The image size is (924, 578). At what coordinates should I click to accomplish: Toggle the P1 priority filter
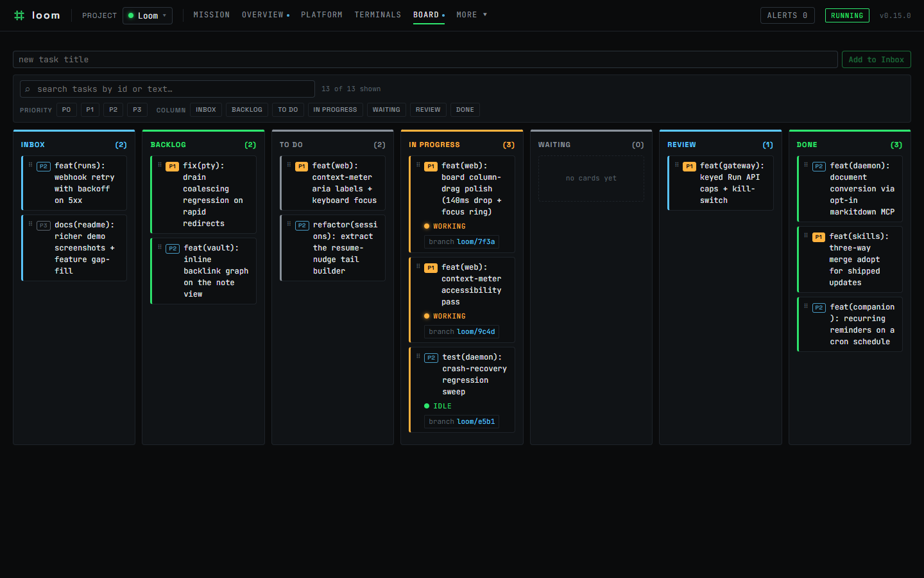(x=90, y=110)
